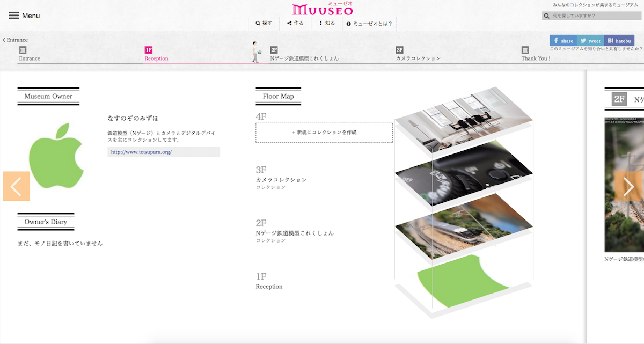Click text まだ、モノ日記を書いていません
The height and width of the screenshot is (344, 644).
point(60,244)
